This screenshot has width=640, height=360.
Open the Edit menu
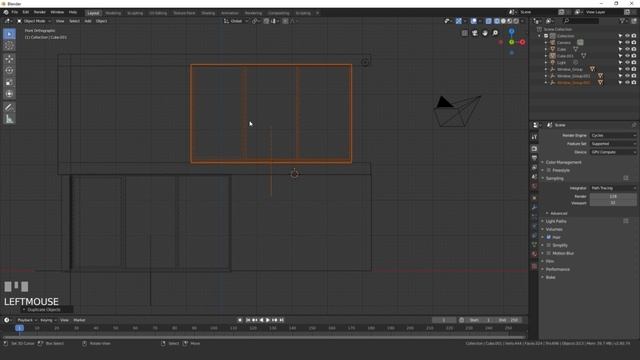click(26, 12)
